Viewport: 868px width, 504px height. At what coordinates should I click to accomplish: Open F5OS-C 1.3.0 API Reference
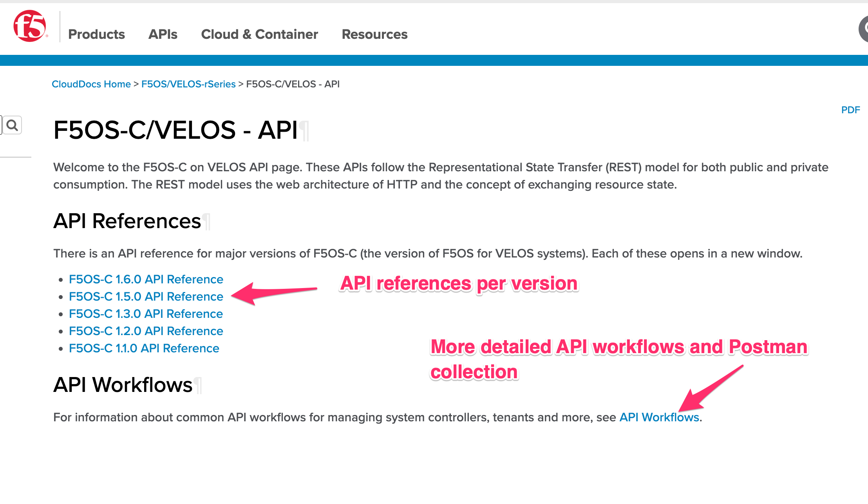pos(146,314)
